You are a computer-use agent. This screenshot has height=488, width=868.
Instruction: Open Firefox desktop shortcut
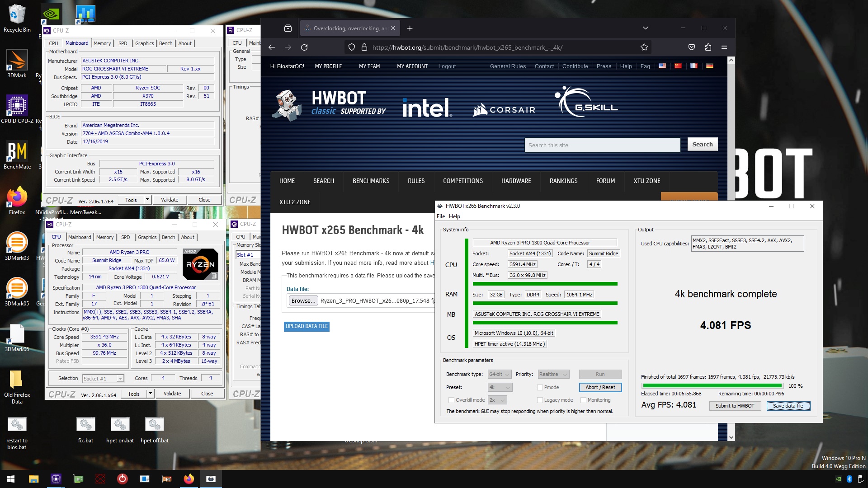[17, 200]
